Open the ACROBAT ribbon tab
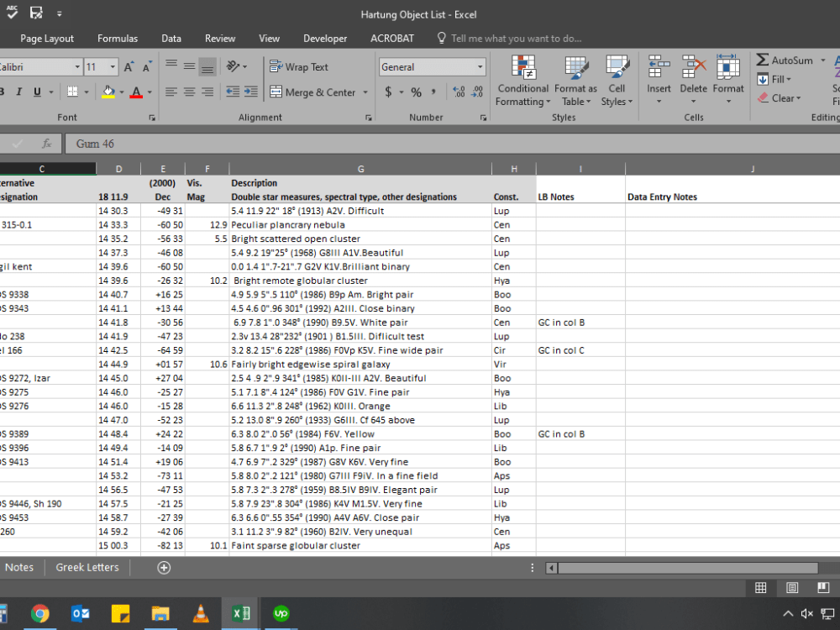This screenshot has height=630, width=840. pos(392,39)
